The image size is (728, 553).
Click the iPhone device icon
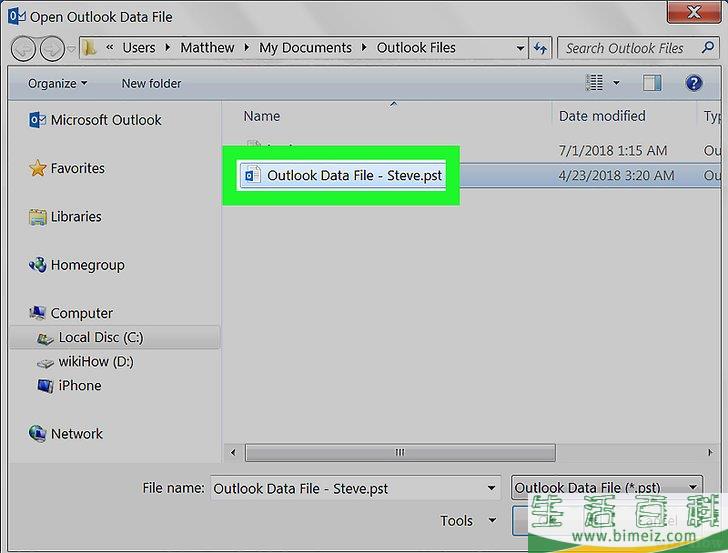tap(45, 386)
